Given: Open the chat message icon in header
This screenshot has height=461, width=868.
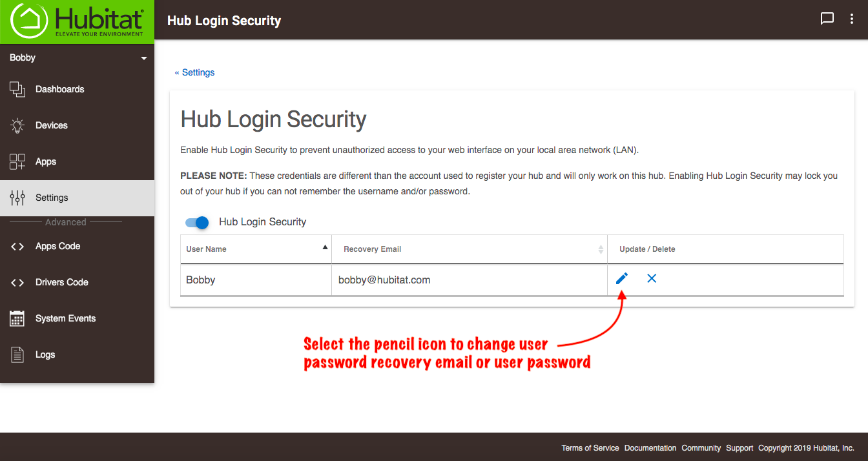Looking at the screenshot, I should point(827,19).
